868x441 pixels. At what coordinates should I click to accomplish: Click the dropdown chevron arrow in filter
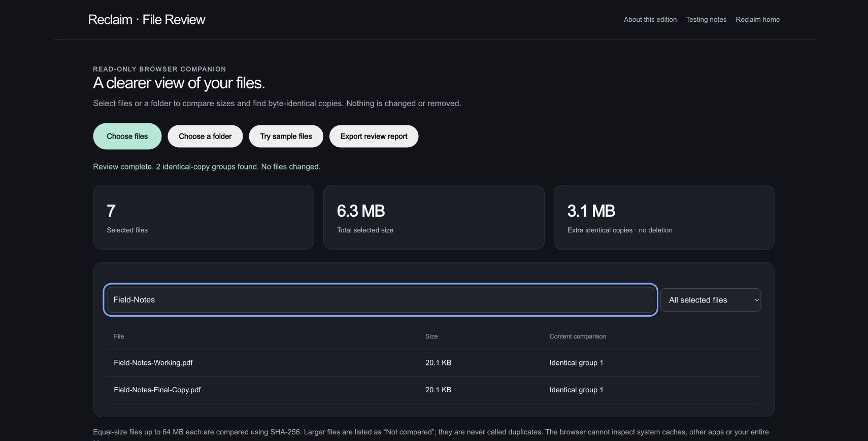[756, 300]
